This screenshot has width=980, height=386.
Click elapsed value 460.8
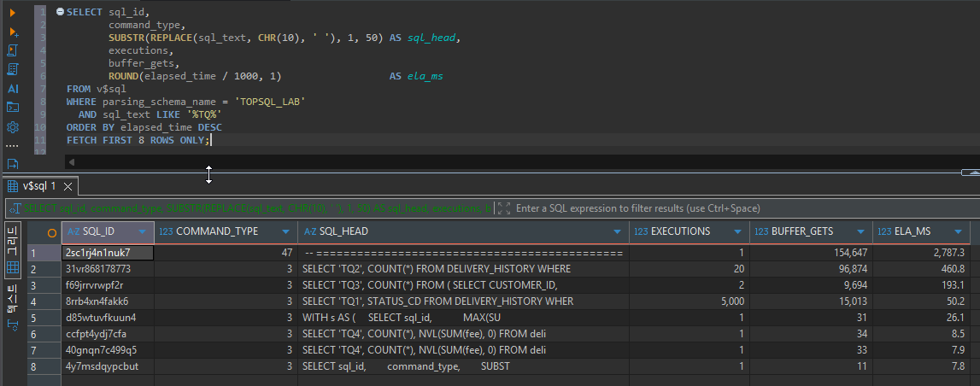921,269
